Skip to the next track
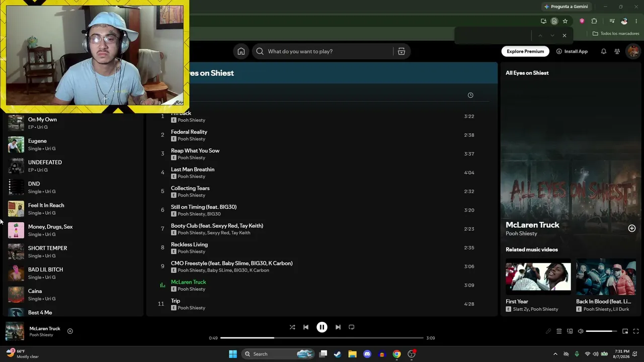Screen dimensions: 644x362 338,327
